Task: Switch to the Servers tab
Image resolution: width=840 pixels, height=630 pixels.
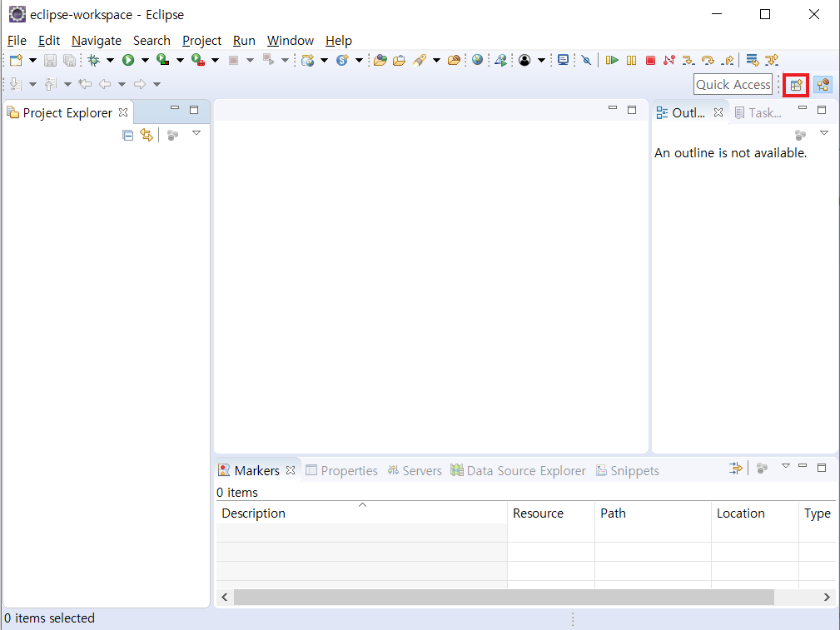Action: coord(415,470)
